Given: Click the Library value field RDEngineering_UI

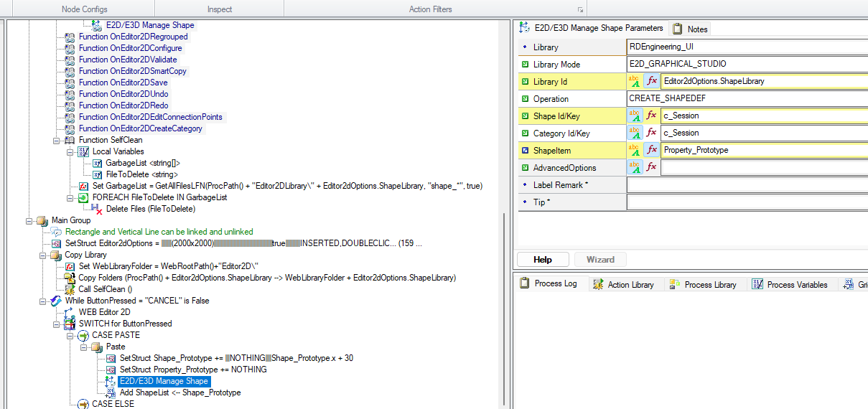Looking at the screenshot, I should pyautogui.click(x=747, y=47).
